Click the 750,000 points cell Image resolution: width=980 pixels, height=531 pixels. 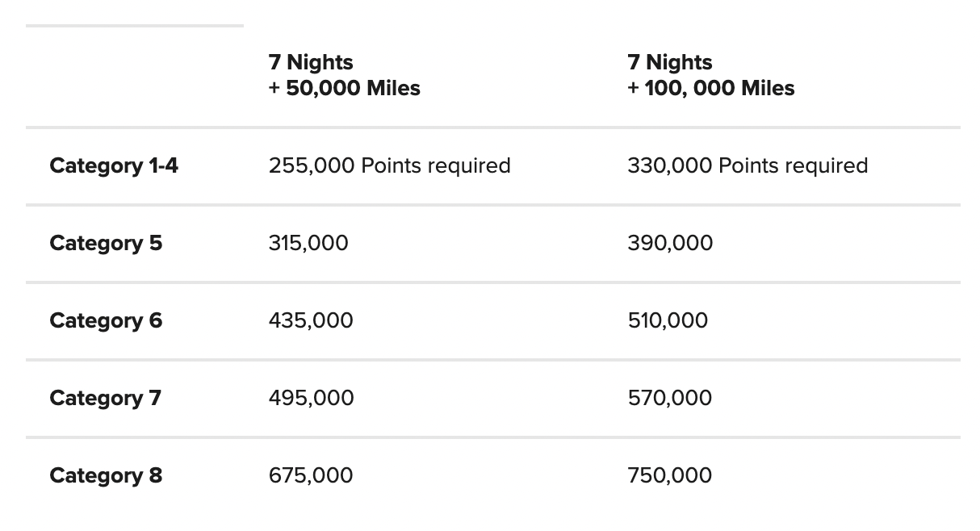tap(669, 475)
